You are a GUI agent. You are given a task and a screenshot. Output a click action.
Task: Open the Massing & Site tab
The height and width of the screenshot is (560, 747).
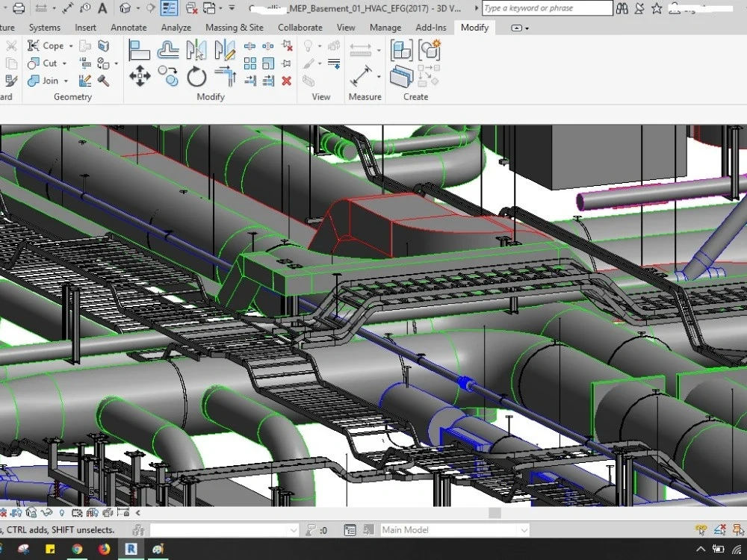tap(235, 28)
